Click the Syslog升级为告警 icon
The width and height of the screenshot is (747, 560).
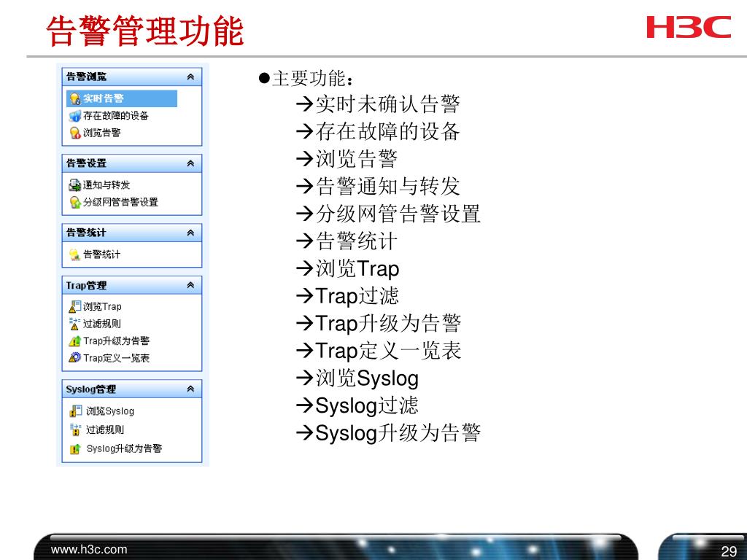coord(76,448)
